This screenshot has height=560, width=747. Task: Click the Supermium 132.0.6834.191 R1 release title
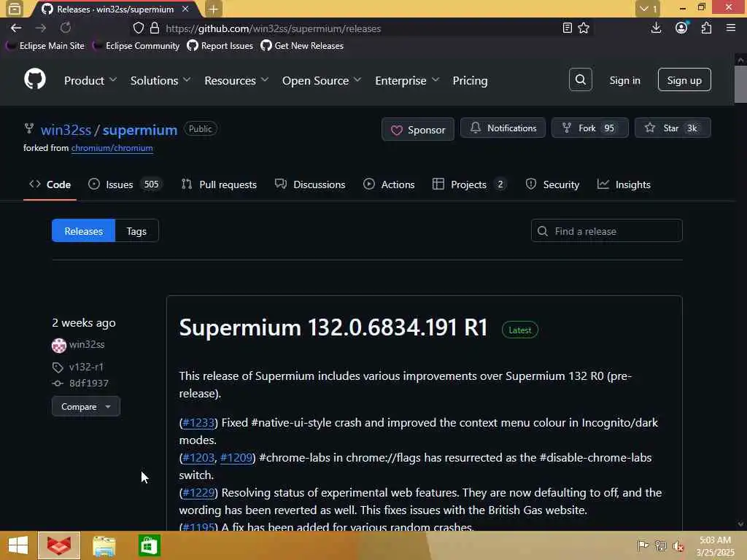point(333,327)
